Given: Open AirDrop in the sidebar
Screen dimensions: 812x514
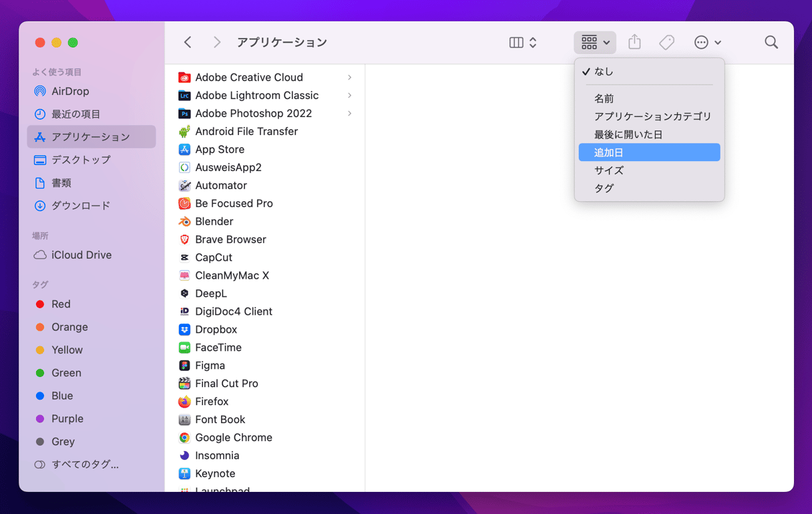Looking at the screenshot, I should click(x=91, y=91).
